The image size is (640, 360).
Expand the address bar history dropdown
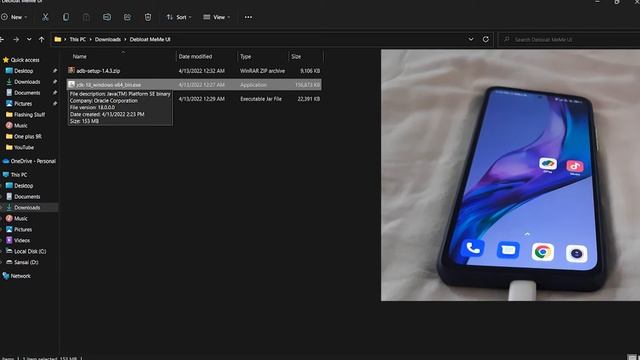click(x=471, y=40)
